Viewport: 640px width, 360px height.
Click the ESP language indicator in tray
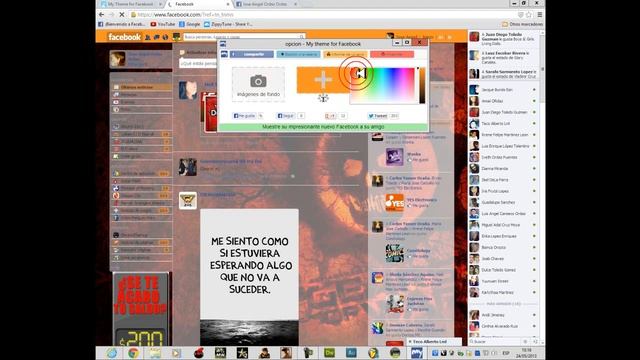coord(506,353)
